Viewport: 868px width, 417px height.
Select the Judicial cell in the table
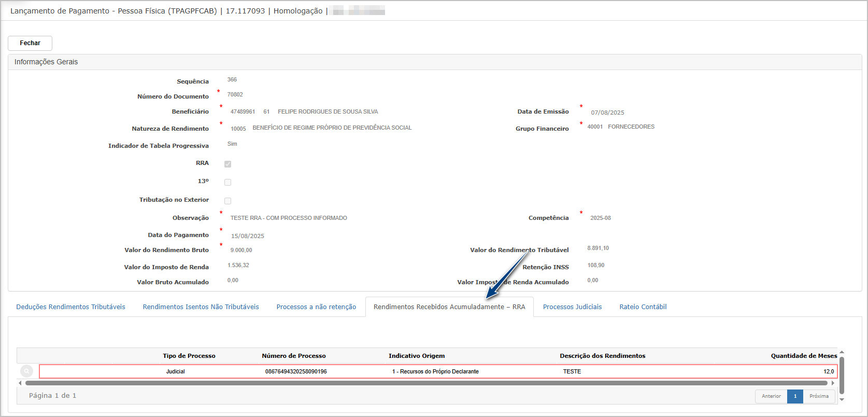pyautogui.click(x=176, y=371)
